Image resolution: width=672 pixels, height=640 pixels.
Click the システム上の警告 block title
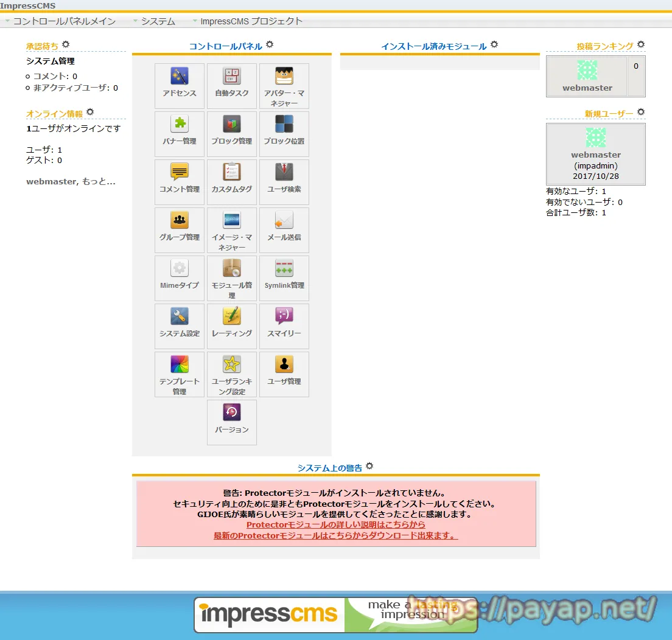pos(329,468)
